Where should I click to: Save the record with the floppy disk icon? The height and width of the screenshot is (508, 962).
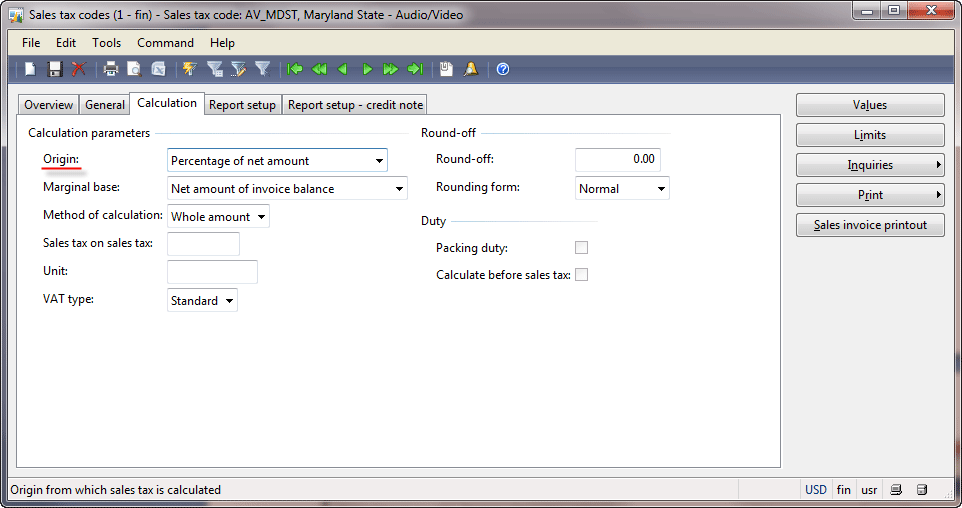pyautogui.click(x=55, y=69)
